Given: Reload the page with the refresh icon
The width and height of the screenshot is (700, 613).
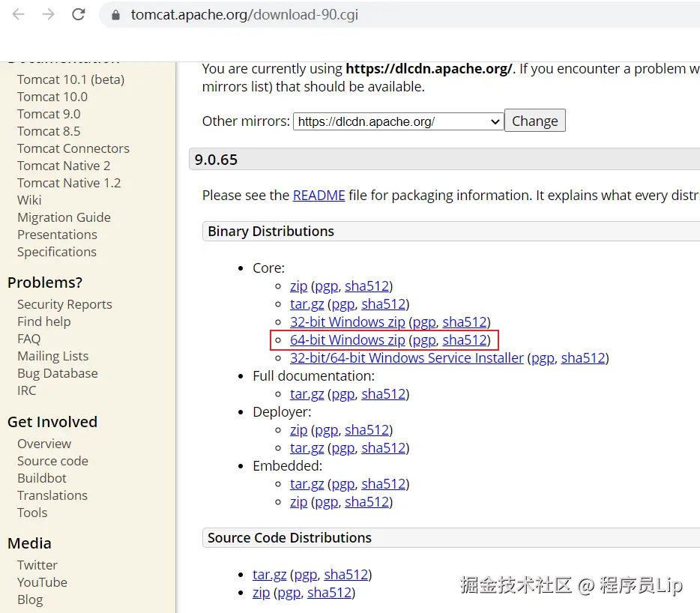Looking at the screenshot, I should tap(79, 15).
